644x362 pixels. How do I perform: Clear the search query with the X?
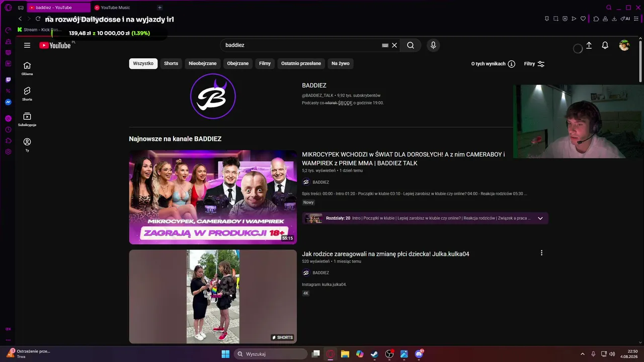[x=394, y=45]
